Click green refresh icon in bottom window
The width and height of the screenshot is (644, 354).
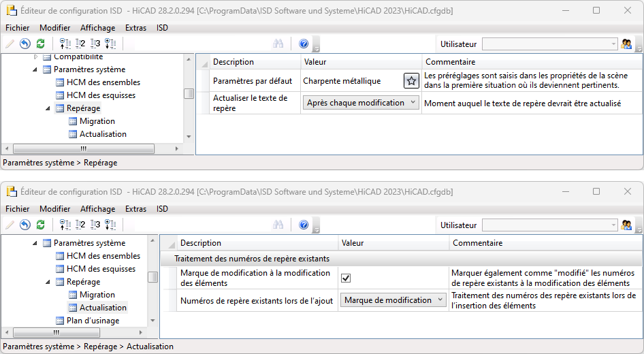[40, 225]
